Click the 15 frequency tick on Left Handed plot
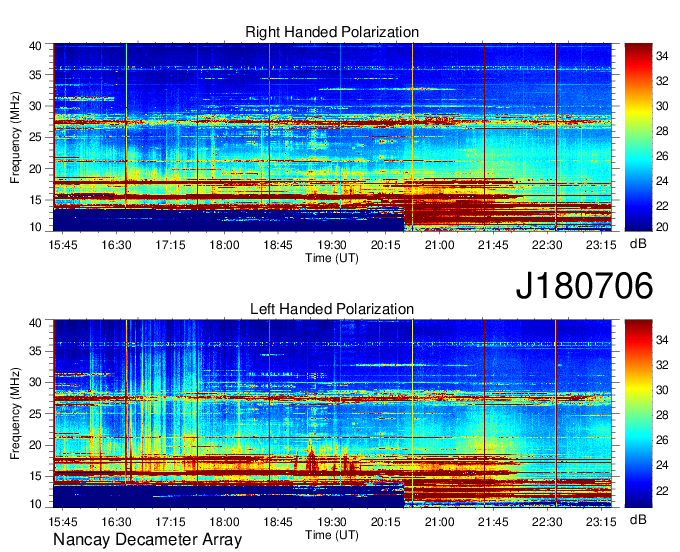The image size is (680, 552). point(35,476)
